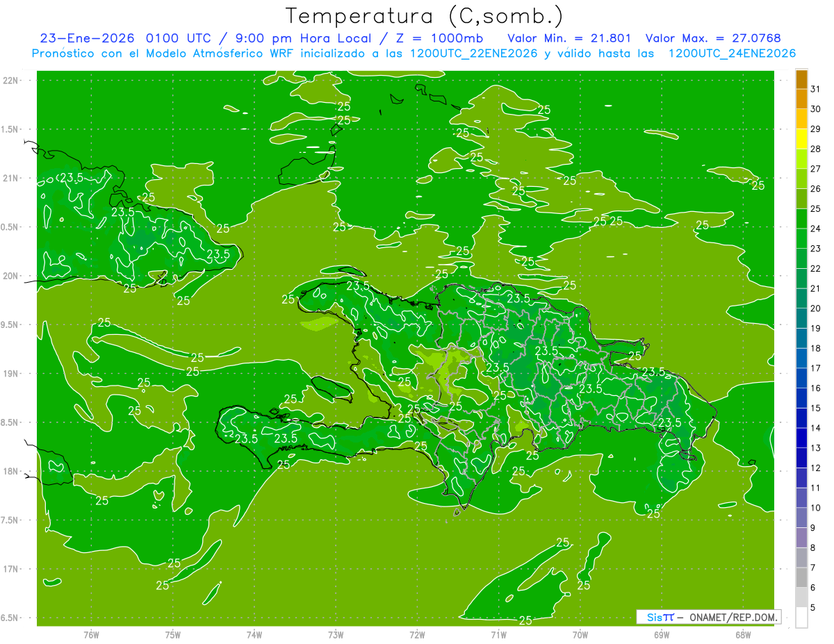Pick the teal 19–20 color scale swatch
The image size is (834, 644).
coord(801,318)
